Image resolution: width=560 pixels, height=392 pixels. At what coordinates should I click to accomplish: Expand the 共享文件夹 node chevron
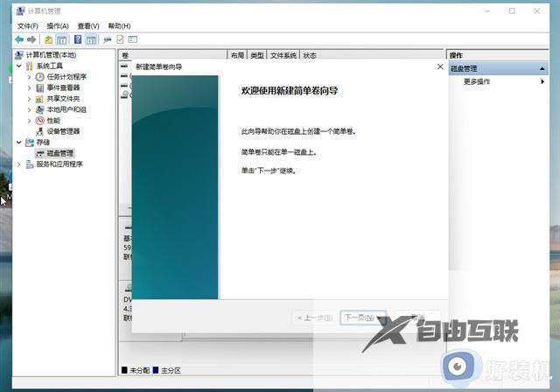click(x=30, y=99)
